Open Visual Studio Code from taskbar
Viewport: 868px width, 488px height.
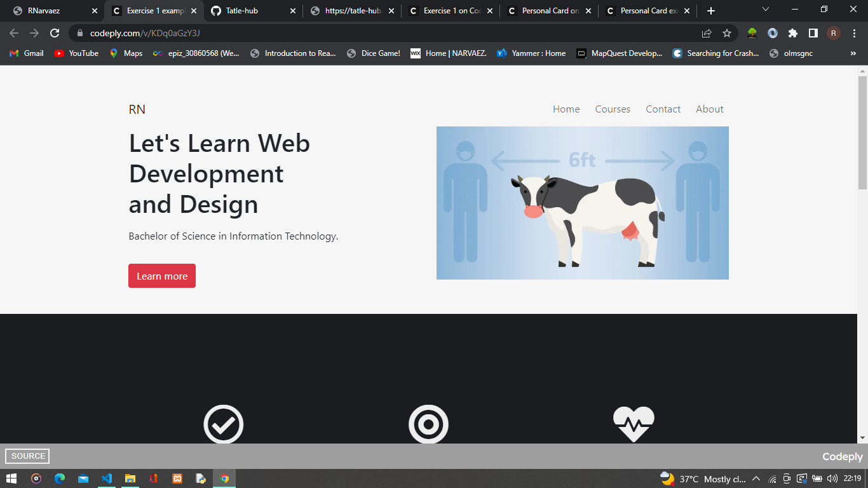point(106,478)
